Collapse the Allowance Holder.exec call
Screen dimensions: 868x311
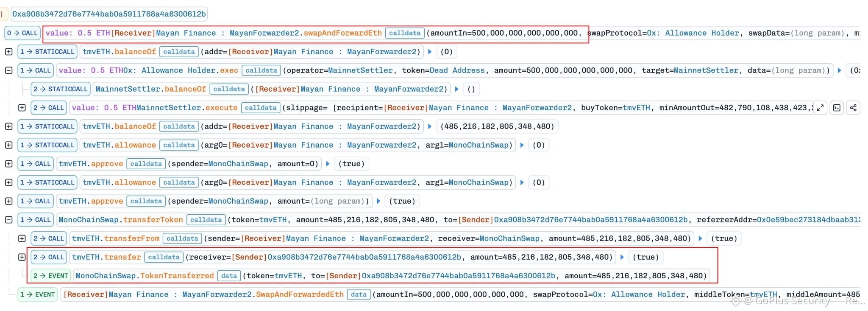point(8,70)
